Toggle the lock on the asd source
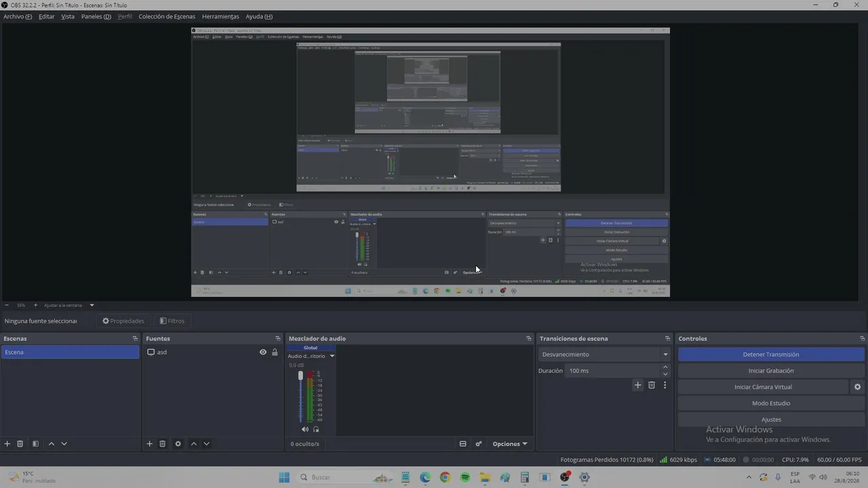This screenshot has height=488, width=868. [275, 352]
